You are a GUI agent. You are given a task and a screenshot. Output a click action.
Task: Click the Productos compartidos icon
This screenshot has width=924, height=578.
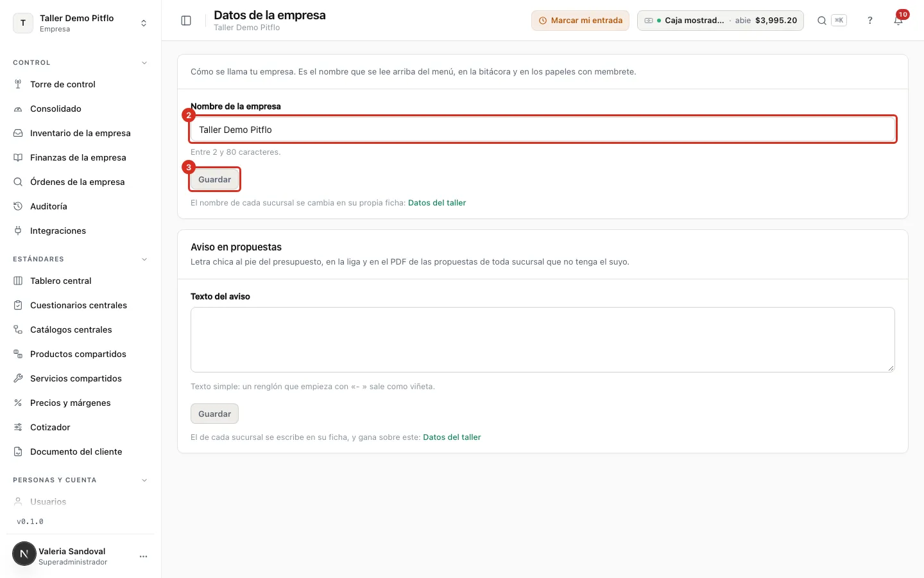[18, 354]
